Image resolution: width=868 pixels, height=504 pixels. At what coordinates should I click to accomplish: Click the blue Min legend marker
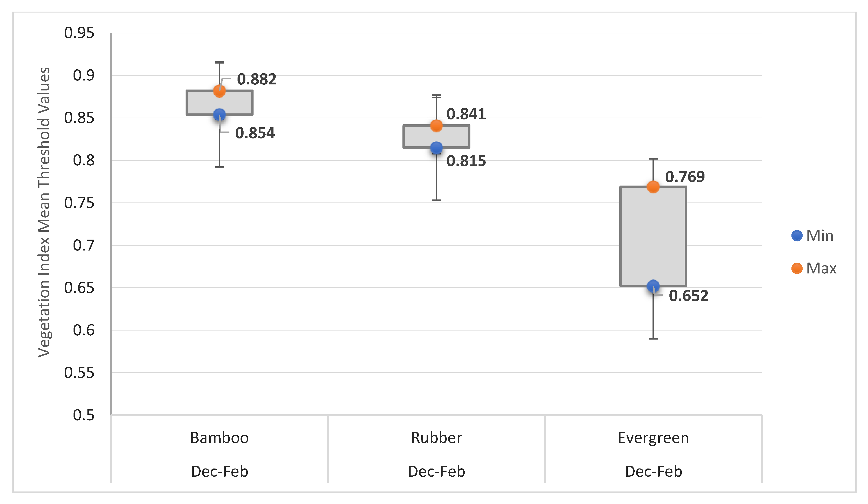[x=797, y=236]
